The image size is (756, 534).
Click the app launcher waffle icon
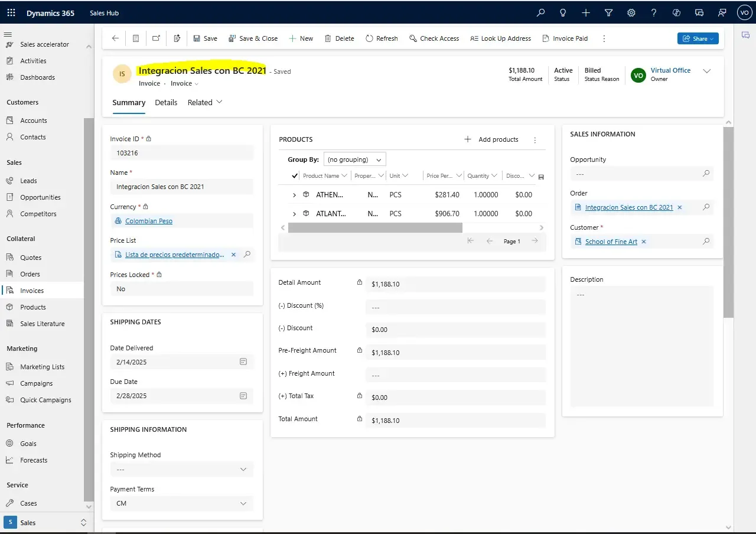click(x=11, y=12)
